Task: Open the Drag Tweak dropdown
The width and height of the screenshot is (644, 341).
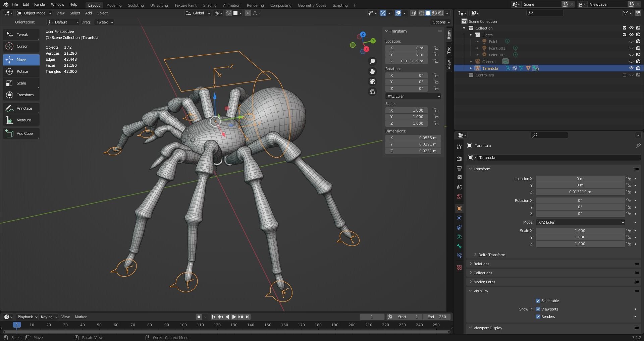Action: tap(104, 22)
